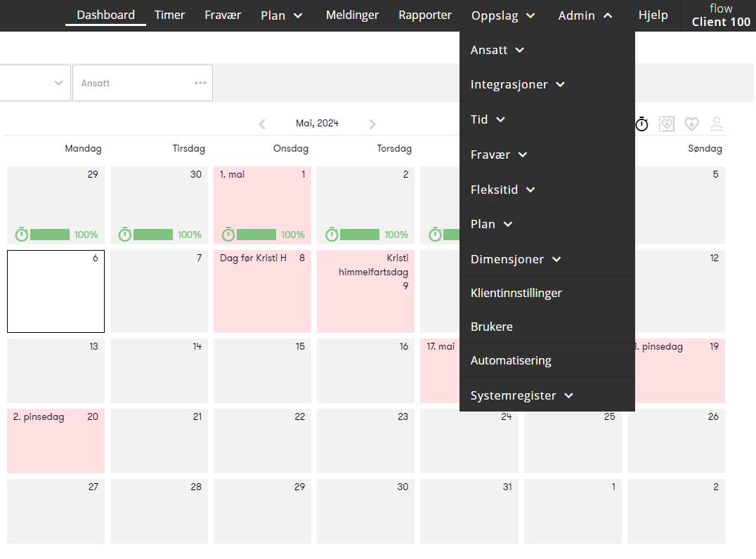756x559 pixels.
Task: Open the Brukere admin menu item
Action: tap(492, 327)
